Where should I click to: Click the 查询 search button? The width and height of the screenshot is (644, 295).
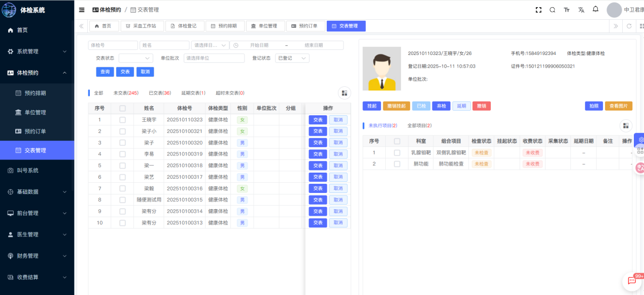tap(105, 72)
